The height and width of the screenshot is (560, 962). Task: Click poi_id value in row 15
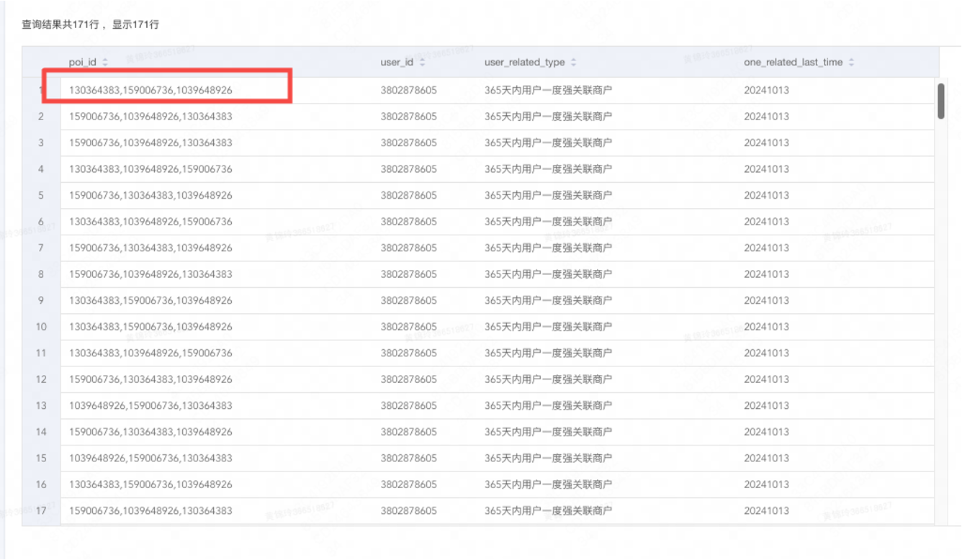[150, 458]
